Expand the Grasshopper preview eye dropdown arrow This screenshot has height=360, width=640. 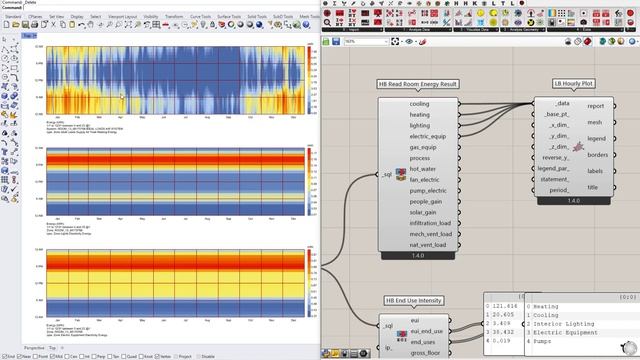pyautogui.click(x=416, y=42)
